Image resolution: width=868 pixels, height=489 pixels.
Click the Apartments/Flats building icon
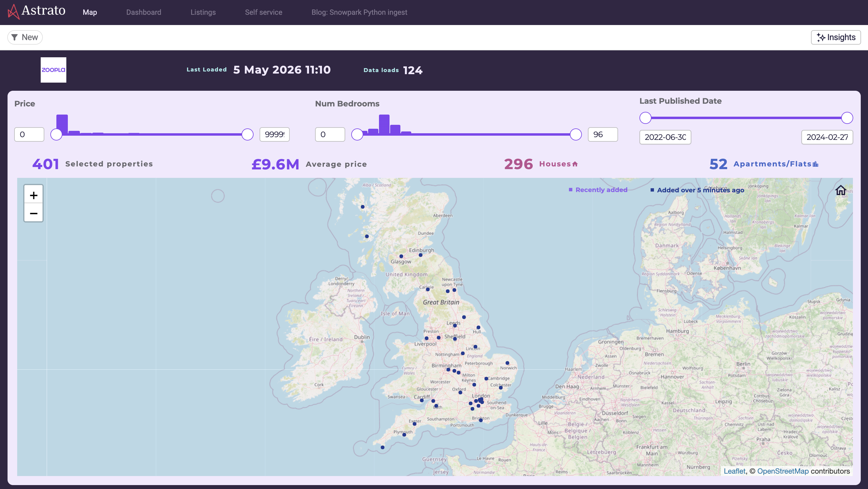(x=816, y=164)
